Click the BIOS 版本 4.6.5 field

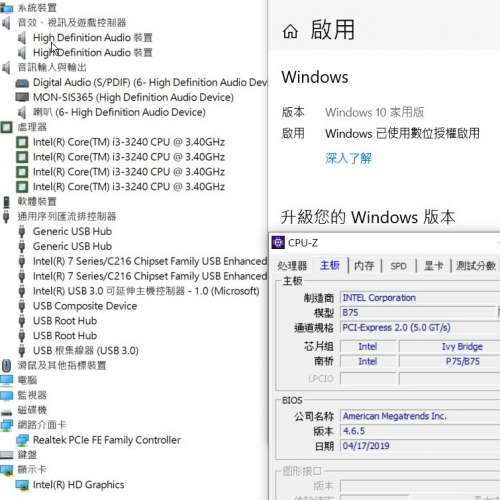pos(420,431)
